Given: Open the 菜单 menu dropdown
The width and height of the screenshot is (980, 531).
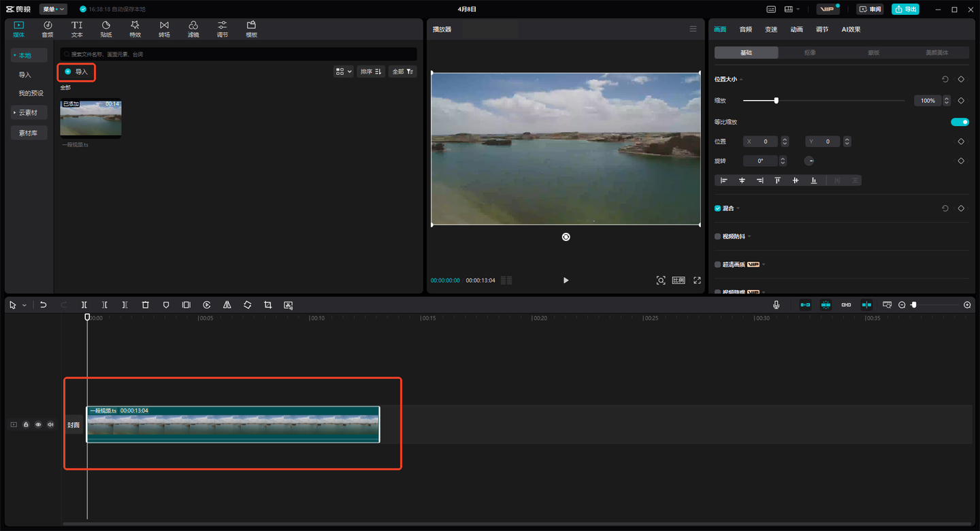Looking at the screenshot, I should click(x=53, y=10).
